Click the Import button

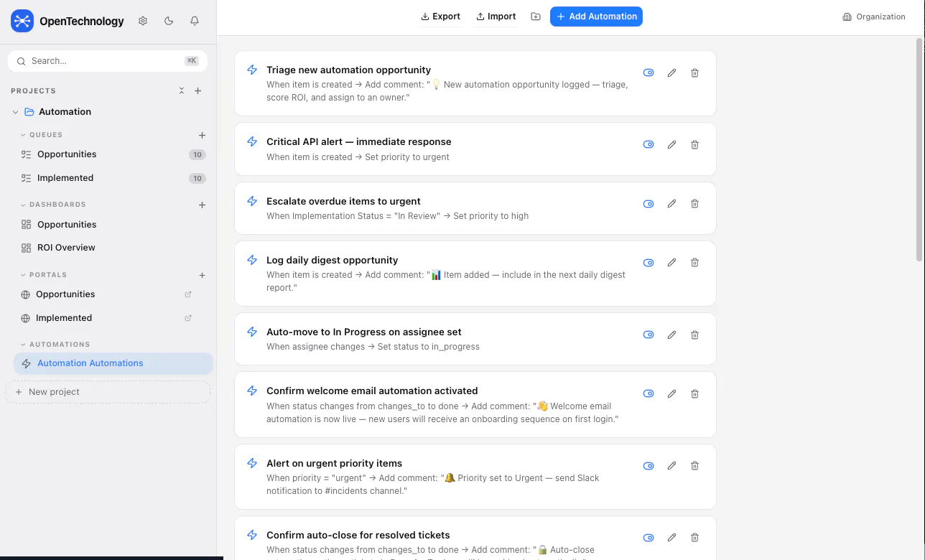[496, 17]
